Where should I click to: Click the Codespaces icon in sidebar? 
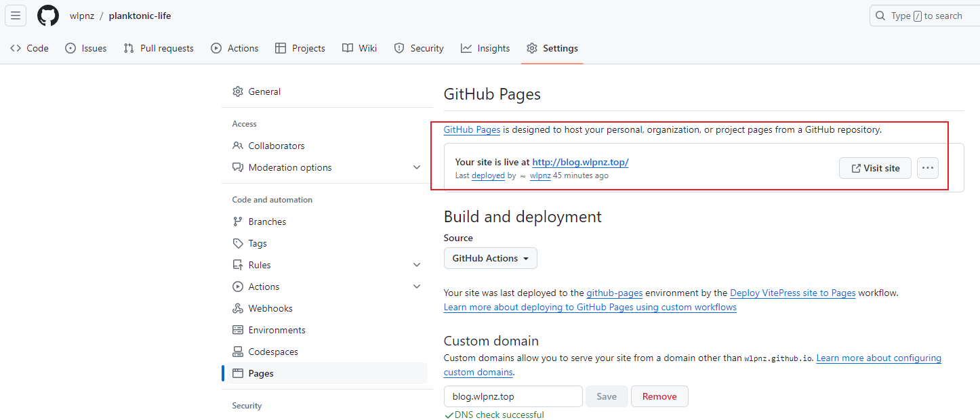238,352
